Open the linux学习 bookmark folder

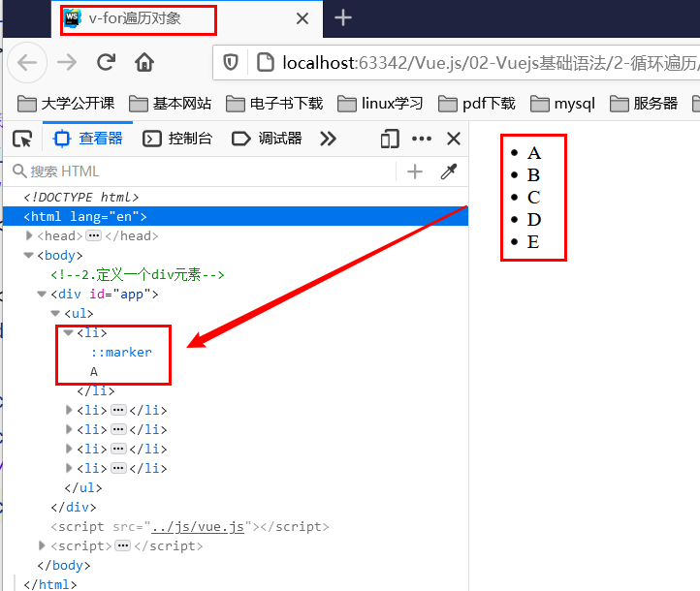coord(380,104)
